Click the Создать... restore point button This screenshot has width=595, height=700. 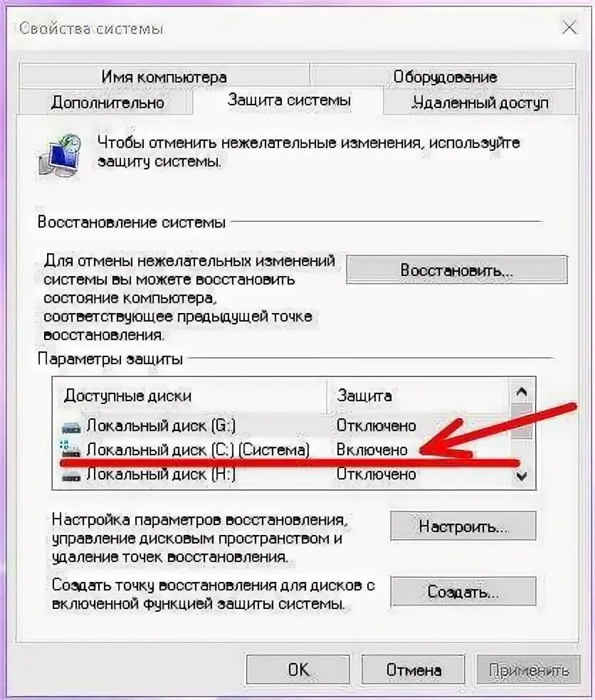point(463,591)
